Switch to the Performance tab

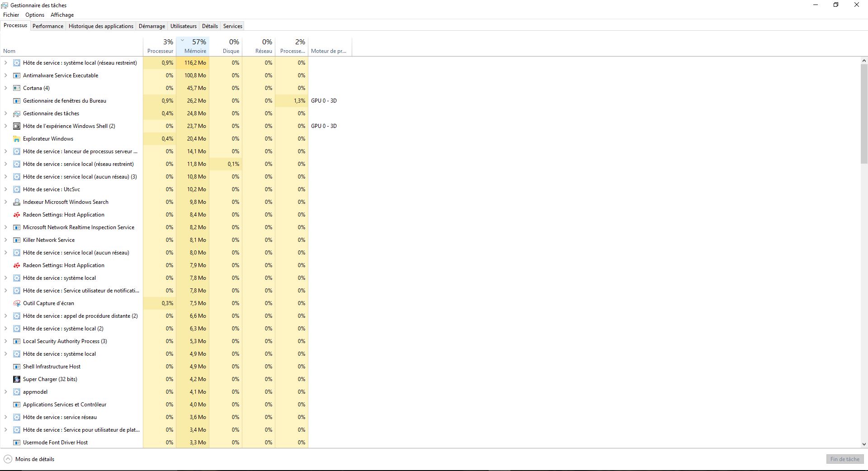click(48, 26)
